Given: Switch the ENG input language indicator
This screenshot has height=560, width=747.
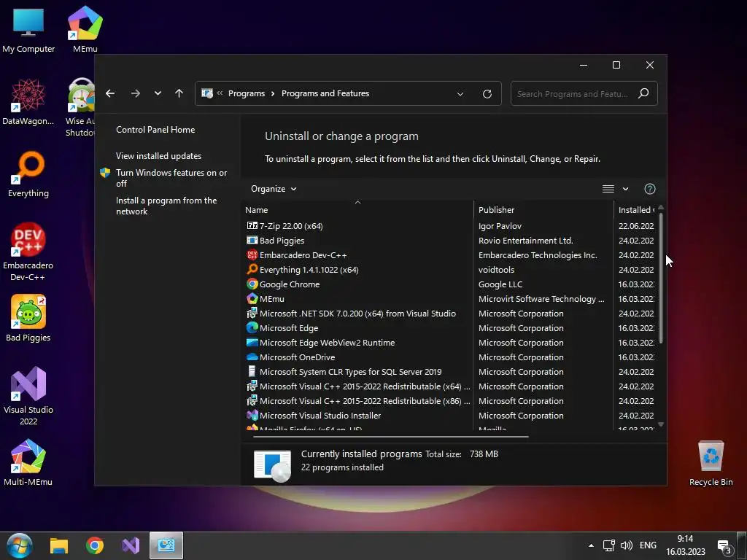Looking at the screenshot, I should [648, 545].
